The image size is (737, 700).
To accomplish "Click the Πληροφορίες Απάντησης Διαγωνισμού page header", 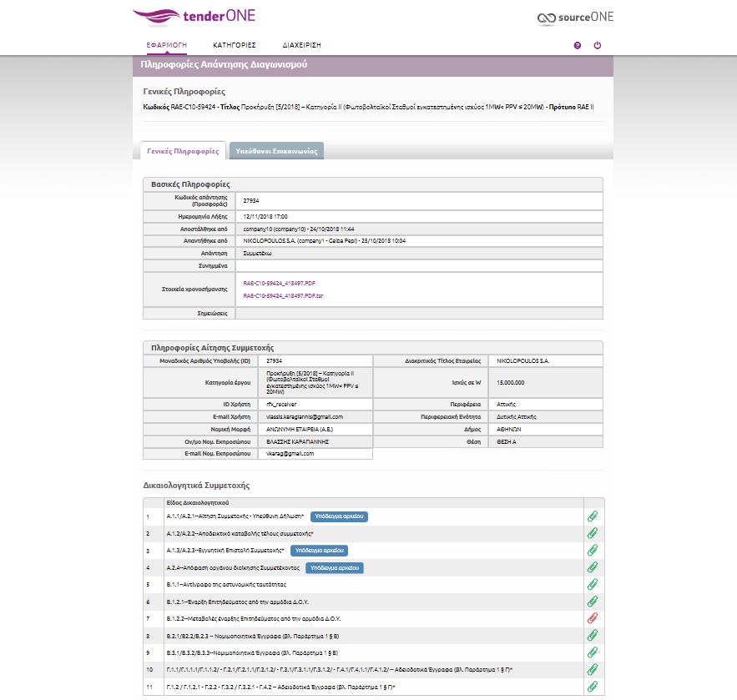I will click(x=224, y=64).
